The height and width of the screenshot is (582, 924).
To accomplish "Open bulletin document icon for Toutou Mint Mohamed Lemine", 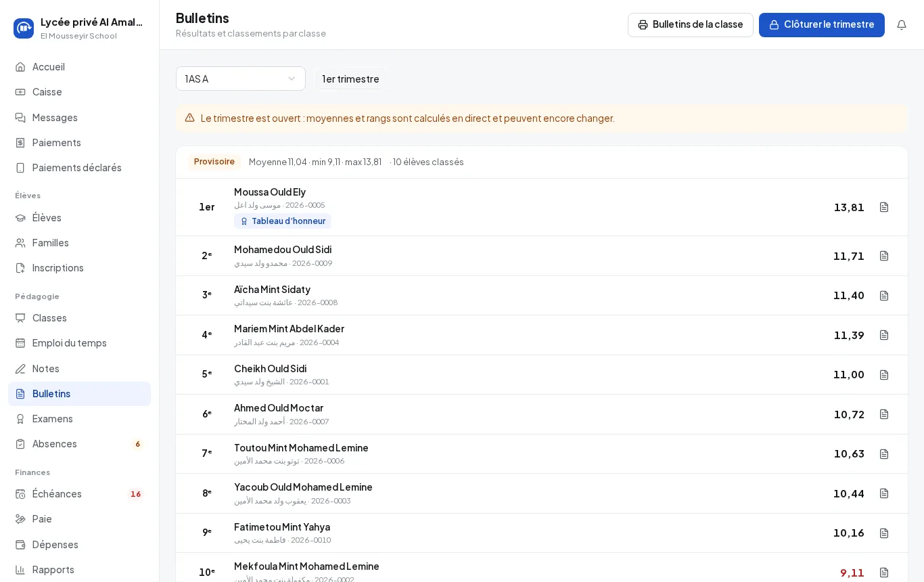I will pos(884,454).
